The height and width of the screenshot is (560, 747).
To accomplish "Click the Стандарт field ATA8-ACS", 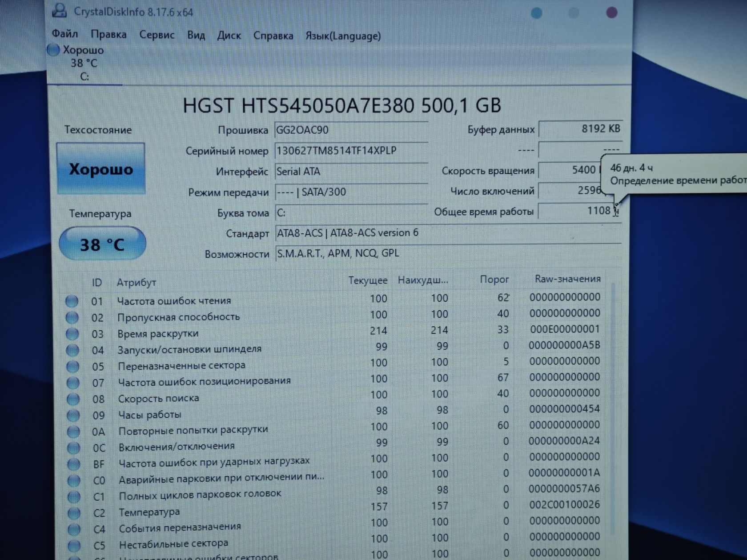I will pos(448,233).
